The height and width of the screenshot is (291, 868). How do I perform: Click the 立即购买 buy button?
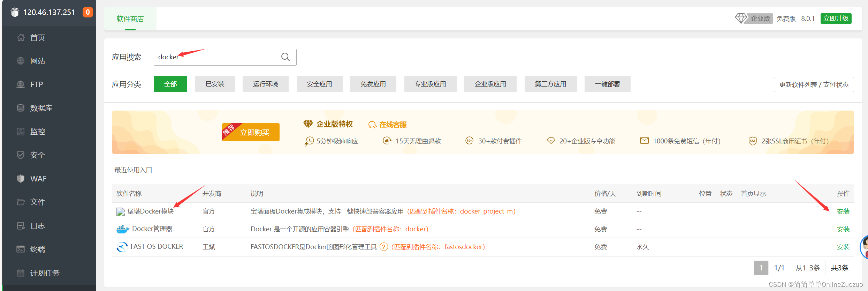[x=251, y=132]
